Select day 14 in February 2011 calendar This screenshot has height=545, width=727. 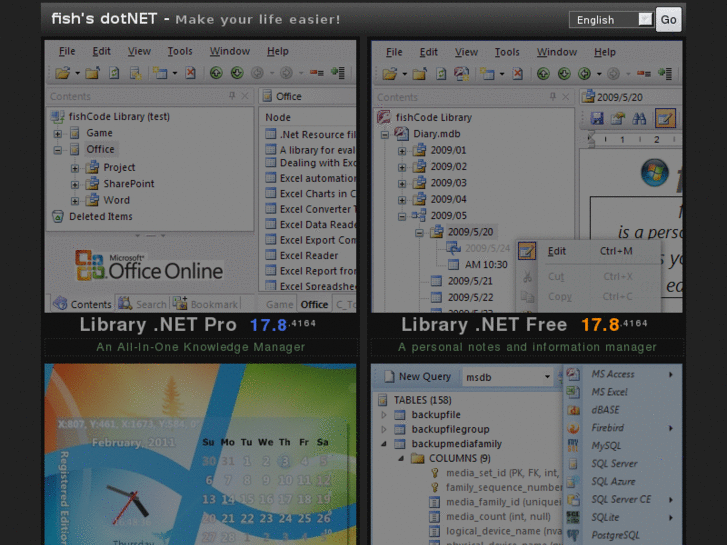pos(228,500)
